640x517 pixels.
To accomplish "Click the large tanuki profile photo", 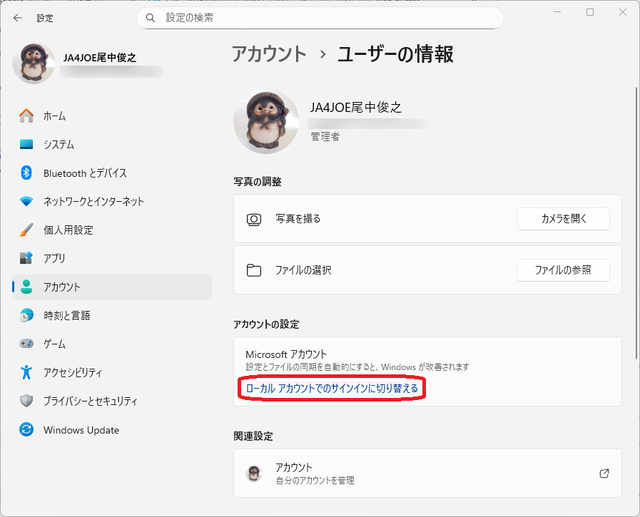I will tap(266, 122).
